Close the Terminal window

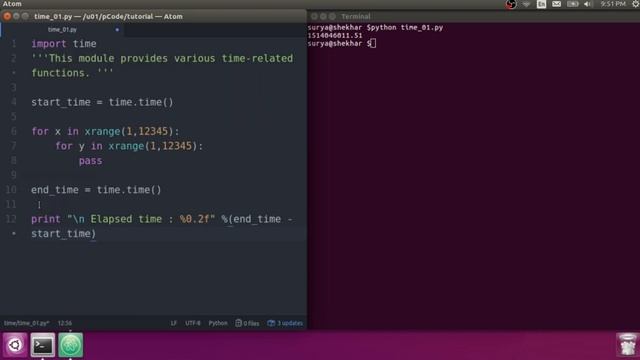(314, 16)
